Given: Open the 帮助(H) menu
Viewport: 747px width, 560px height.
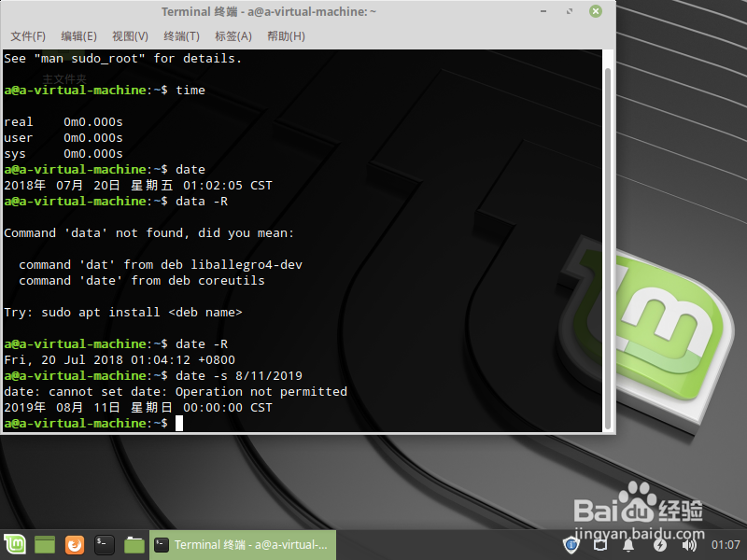Looking at the screenshot, I should 285,35.
